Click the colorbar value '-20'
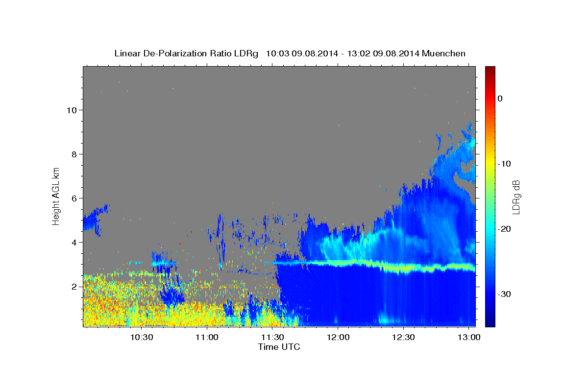This screenshot has width=588, height=392. (x=504, y=229)
